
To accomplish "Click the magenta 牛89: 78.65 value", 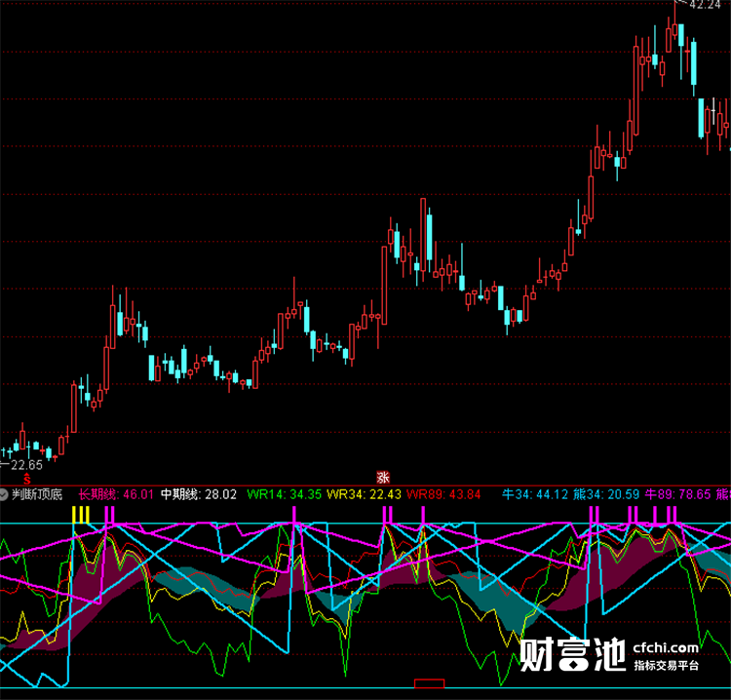I will point(677,494).
